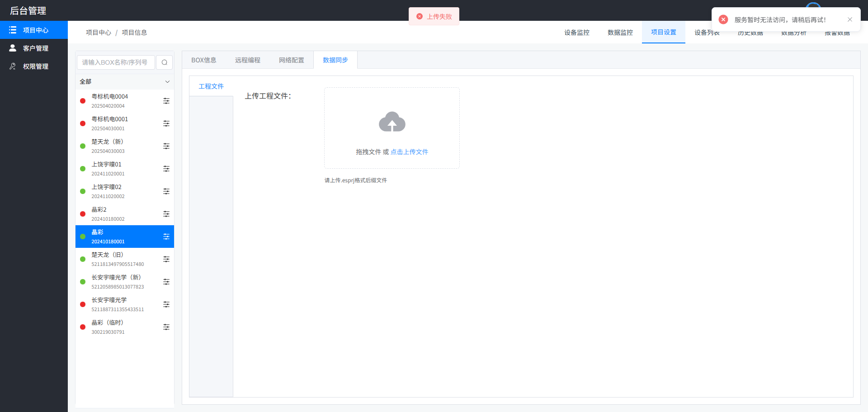868x412 pixels.
Task: Click the search magnifier button
Action: pos(165,62)
